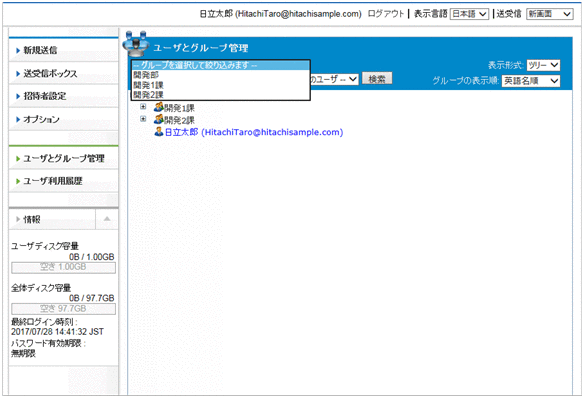Click the user icon beside 日立太郎
This screenshot has width=585, height=399.
(x=159, y=131)
